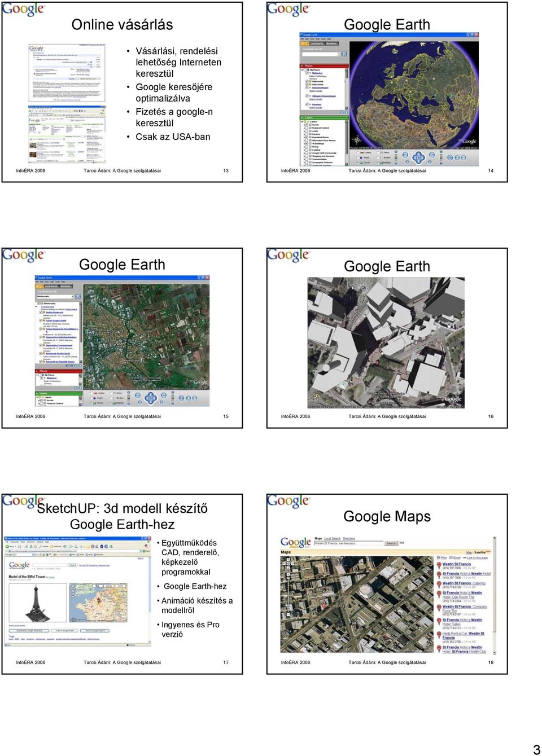
Task: Toggle the Buildings checkbox in slide 14 controls
Action: [378, 162]
